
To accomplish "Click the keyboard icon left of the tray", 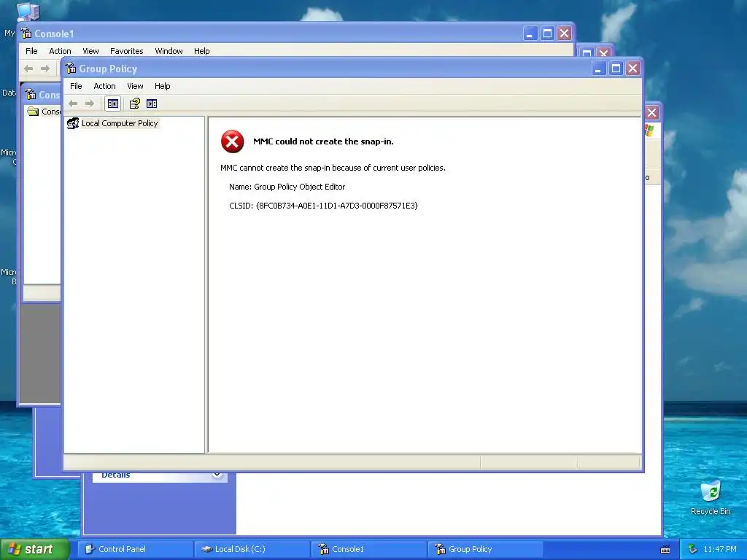I will [x=665, y=550].
